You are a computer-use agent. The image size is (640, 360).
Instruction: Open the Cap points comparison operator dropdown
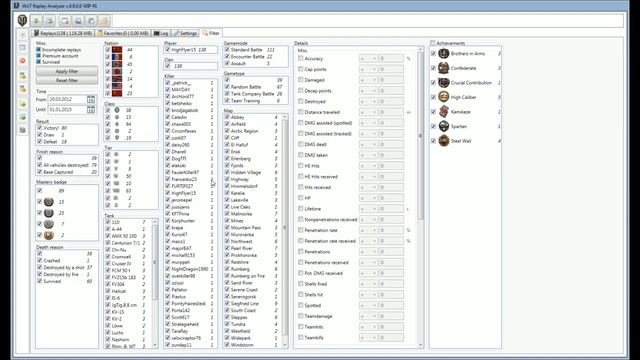point(368,69)
